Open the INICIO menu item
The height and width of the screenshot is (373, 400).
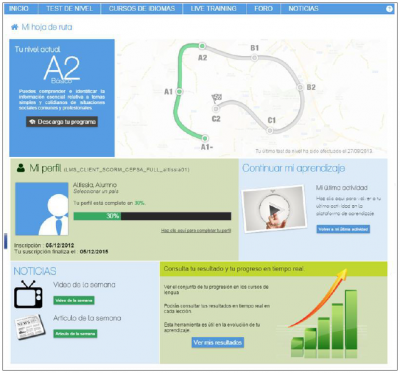point(19,9)
